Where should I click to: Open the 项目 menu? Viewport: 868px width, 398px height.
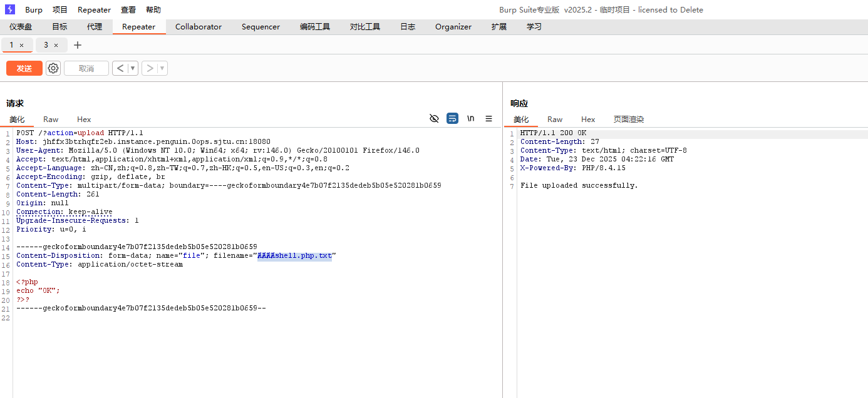pyautogui.click(x=60, y=9)
